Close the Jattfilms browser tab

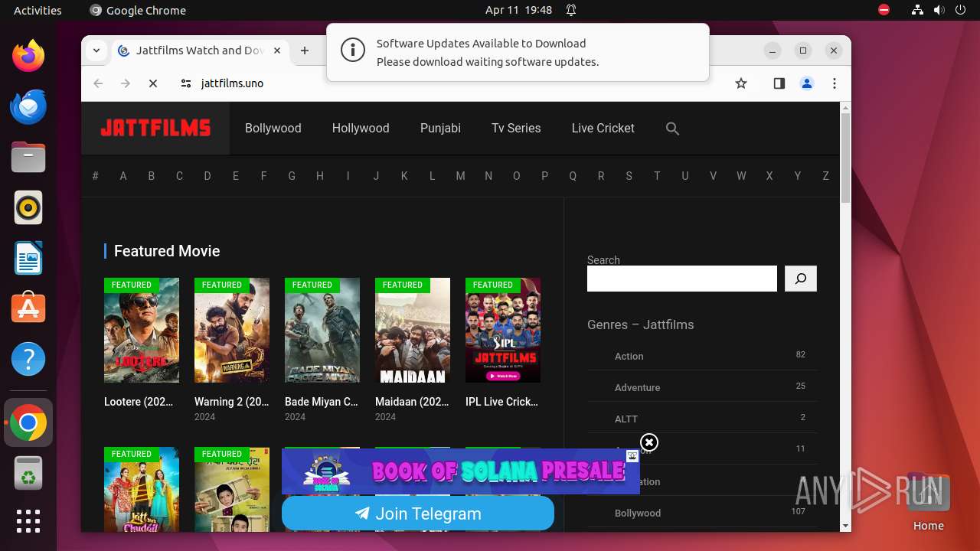point(277,51)
